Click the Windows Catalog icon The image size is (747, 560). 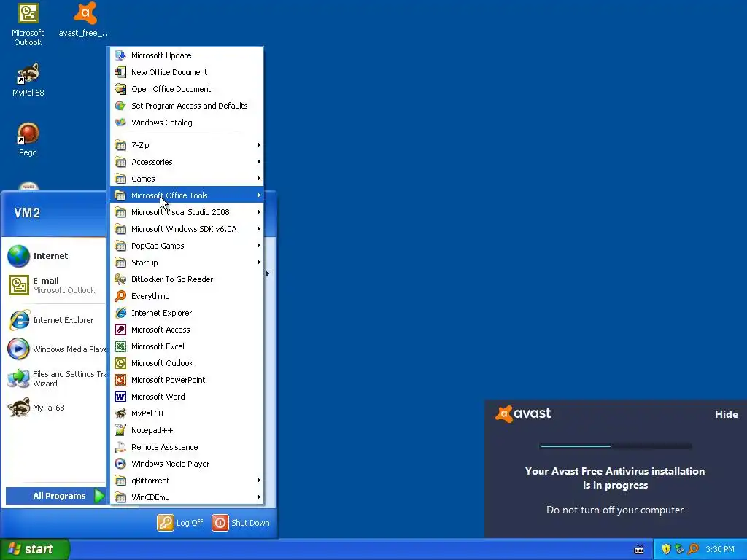pyautogui.click(x=120, y=122)
